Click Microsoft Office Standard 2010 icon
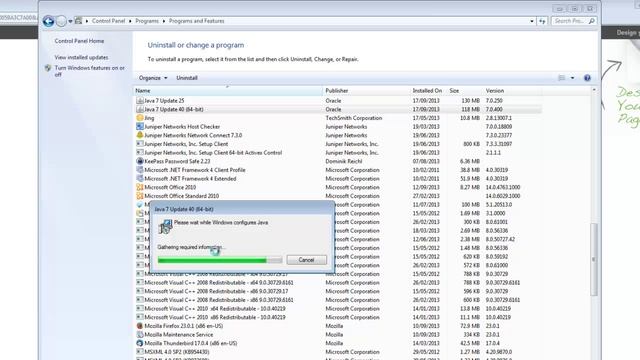Viewport: 640px width, 360px height. [x=140, y=196]
